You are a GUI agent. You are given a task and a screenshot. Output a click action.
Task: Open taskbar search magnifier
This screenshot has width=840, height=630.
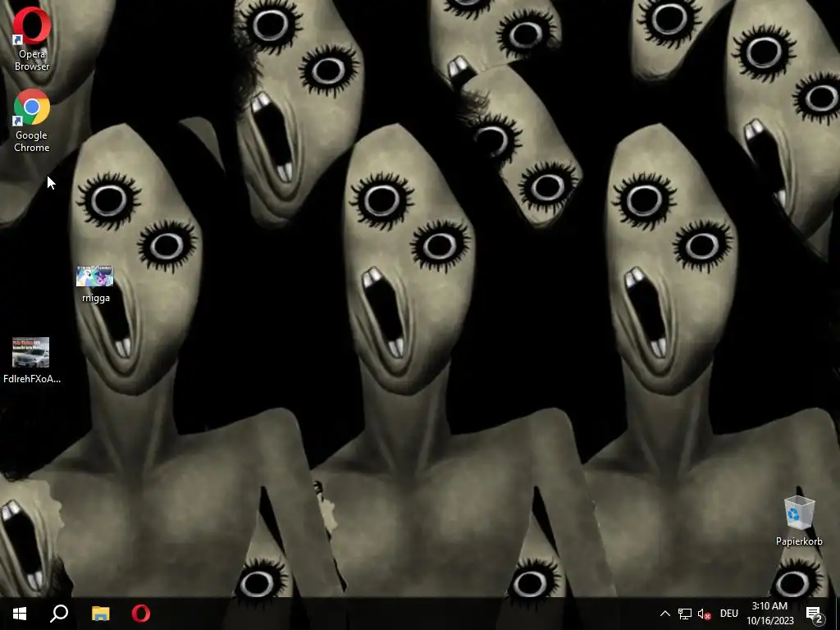click(59, 614)
